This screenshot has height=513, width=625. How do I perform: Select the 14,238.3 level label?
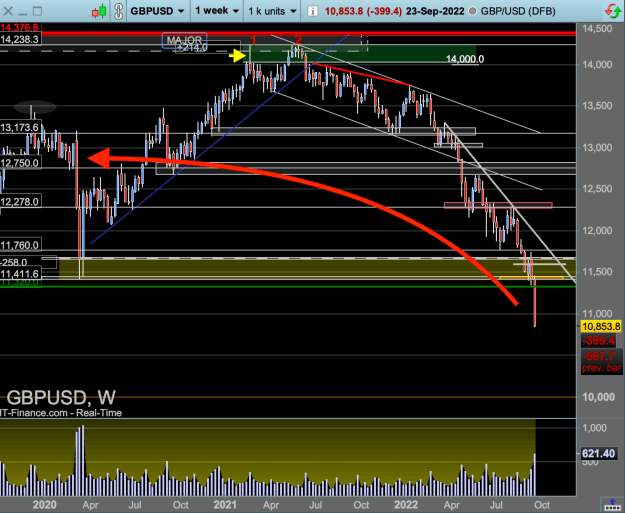click(x=20, y=39)
